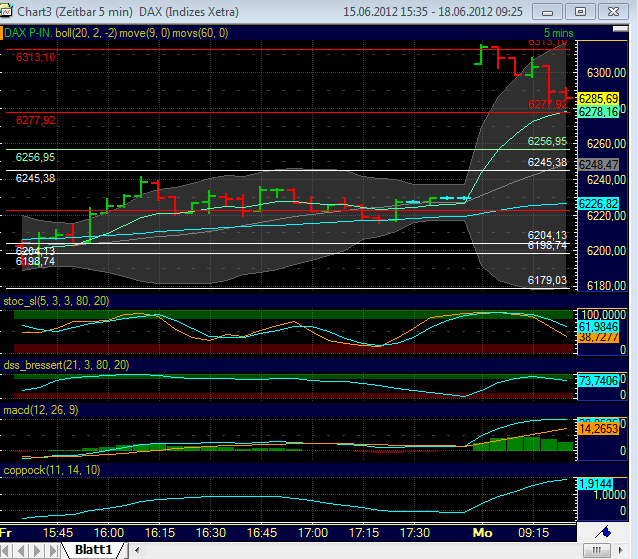Click the 6300,00 price axis label
Image resolution: width=638 pixels, height=559 pixels.
pyautogui.click(x=606, y=73)
